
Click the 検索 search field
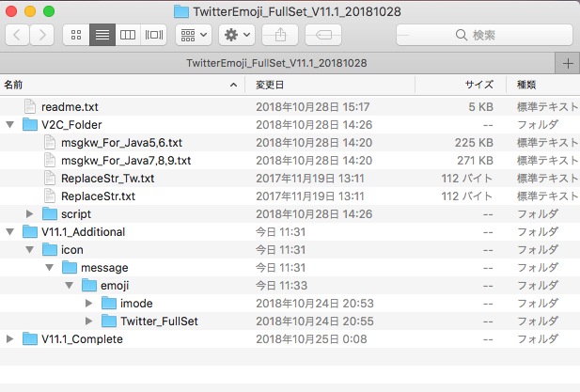point(484,35)
